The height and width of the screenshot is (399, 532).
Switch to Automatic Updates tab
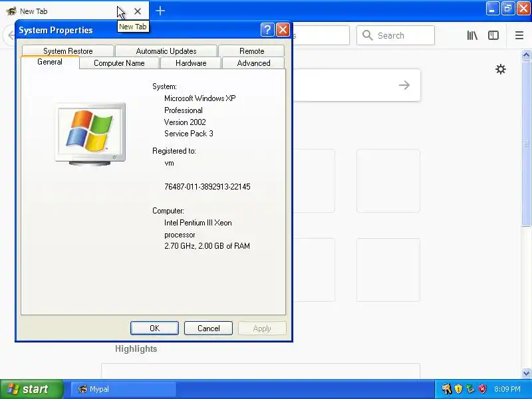click(166, 51)
